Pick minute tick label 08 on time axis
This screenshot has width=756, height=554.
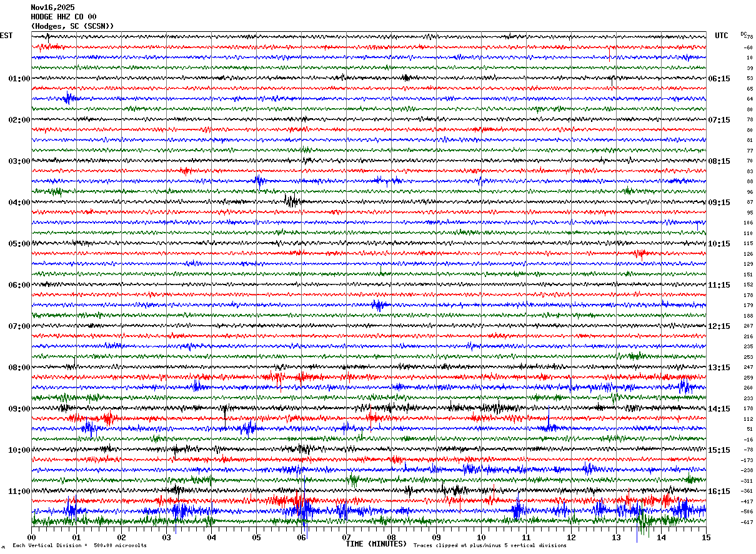(x=391, y=538)
